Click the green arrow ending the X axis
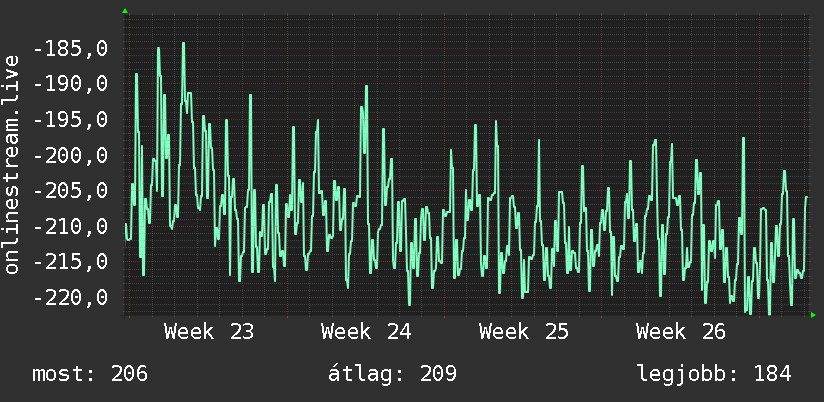The image size is (824, 402). point(813,315)
